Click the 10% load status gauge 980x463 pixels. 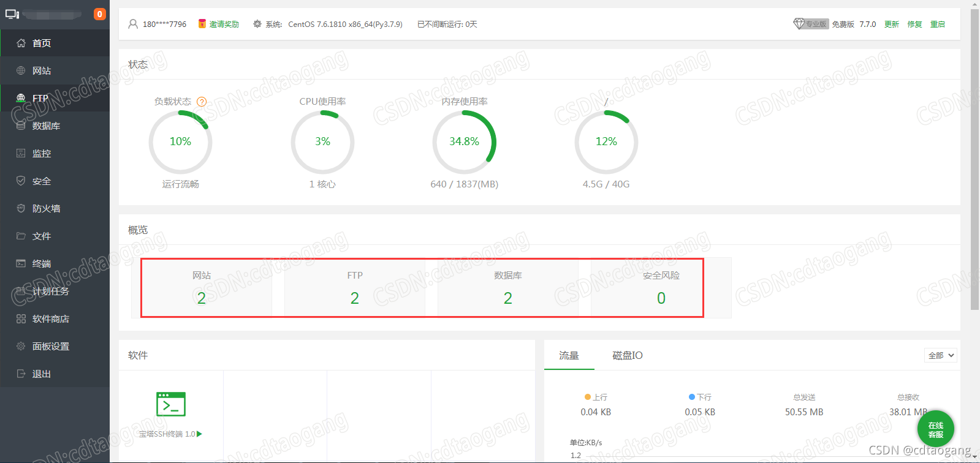pos(180,142)
